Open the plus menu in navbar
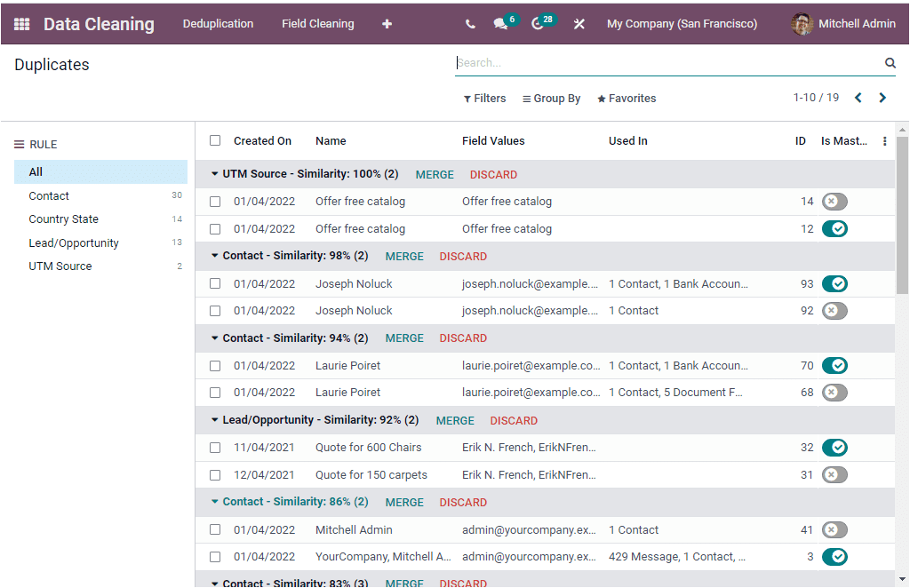The height and width of the screenshot is (588, 910). click(387, 24)
